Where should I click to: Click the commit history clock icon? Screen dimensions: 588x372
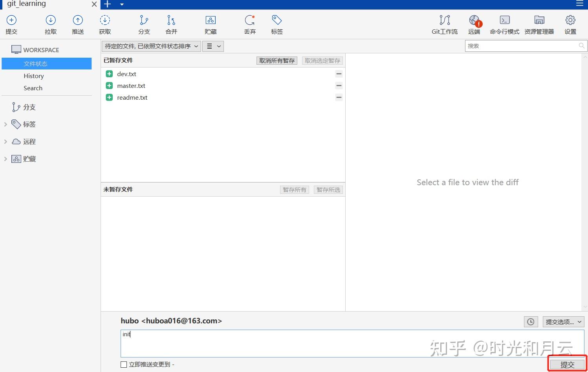coord(531,322)
